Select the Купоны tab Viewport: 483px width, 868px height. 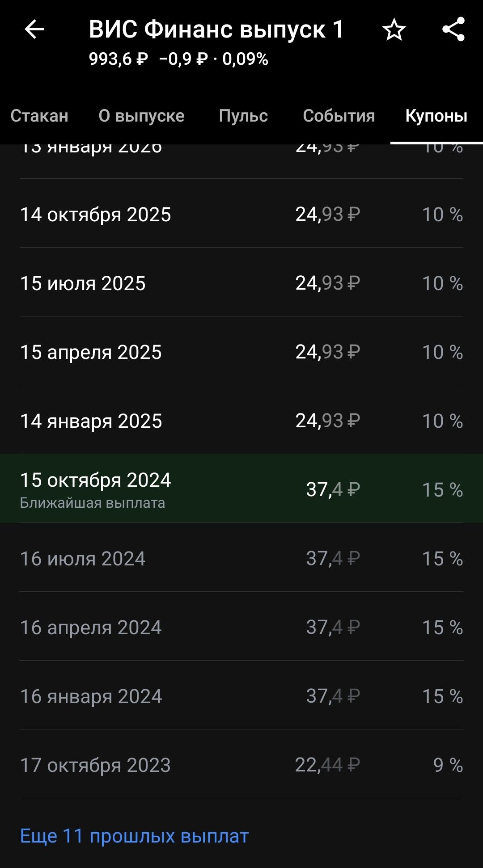[436, 116]
